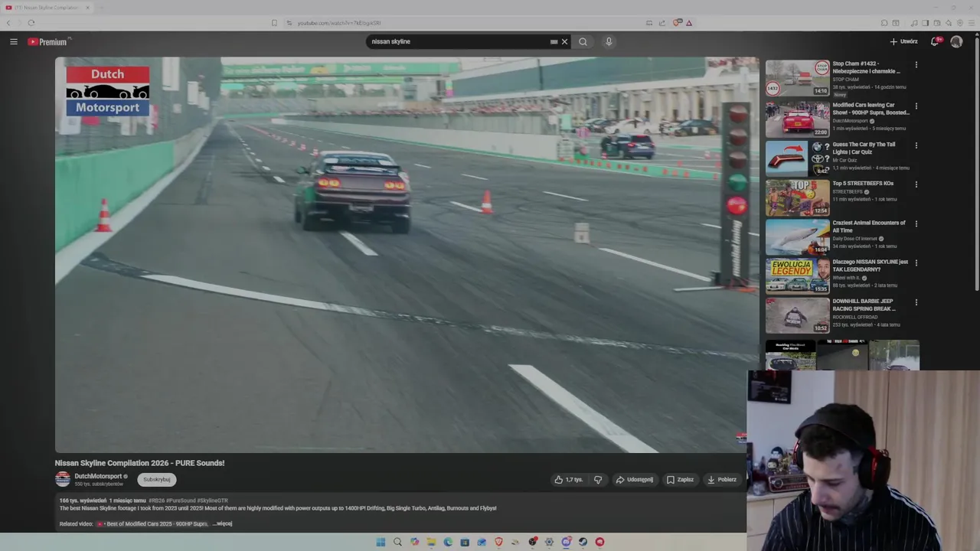The height and width of the screenshot is (551, 980).
Task: Dislike the video with thumbs down
Action: click(x=598, y=480)
